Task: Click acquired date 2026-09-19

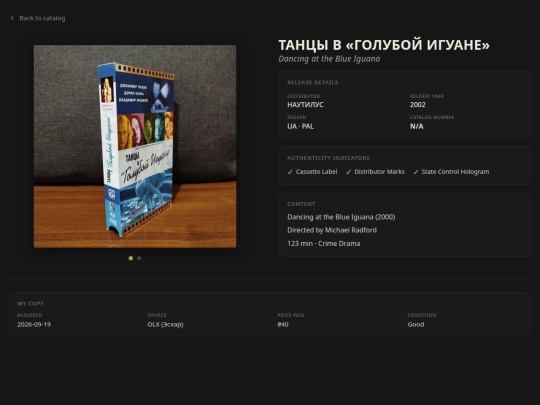Action: [34, 324]
